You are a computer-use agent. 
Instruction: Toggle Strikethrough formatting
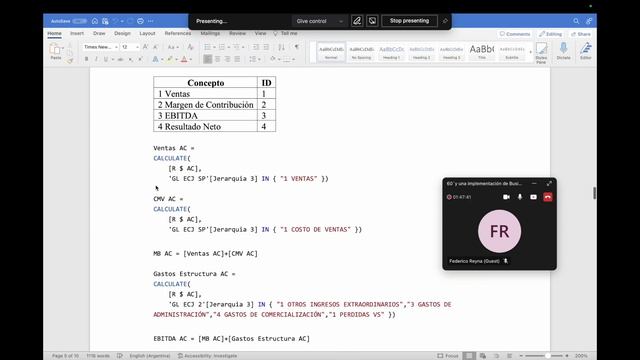pos(120,59)
